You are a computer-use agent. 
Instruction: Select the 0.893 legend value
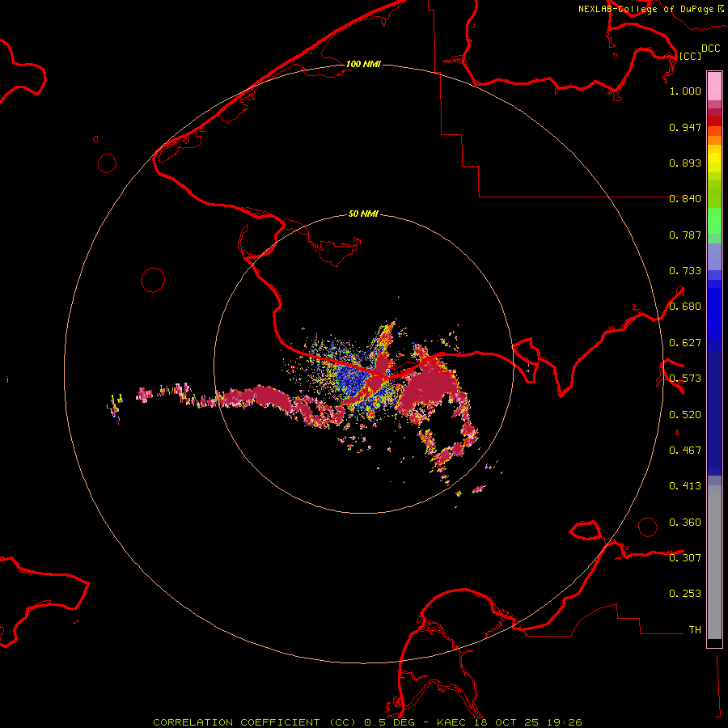(685, 163)
